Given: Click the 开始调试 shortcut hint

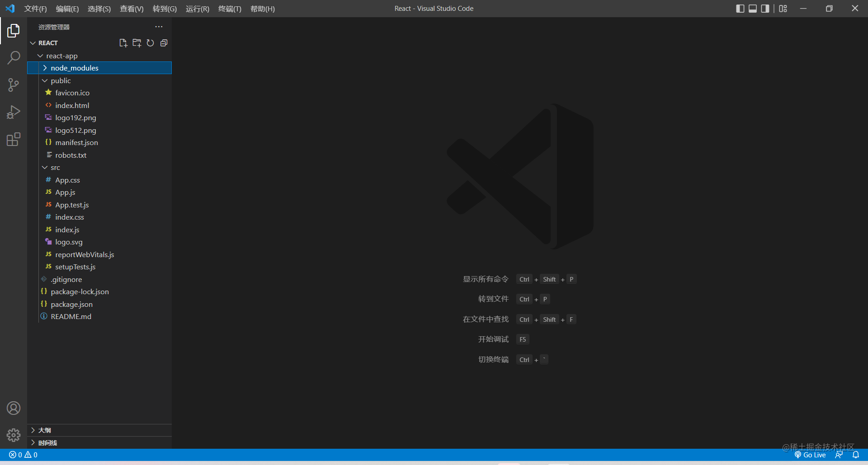Looking at the screenshot, I should [x=493, y=339].
